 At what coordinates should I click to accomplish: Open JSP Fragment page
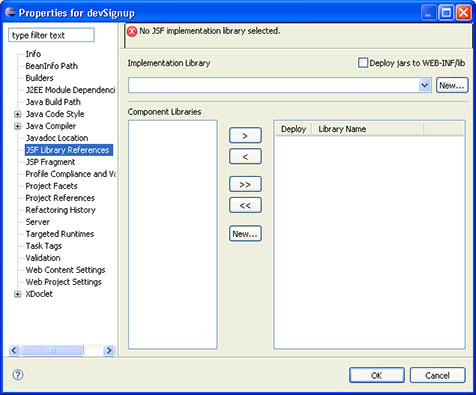pos(50,162)
